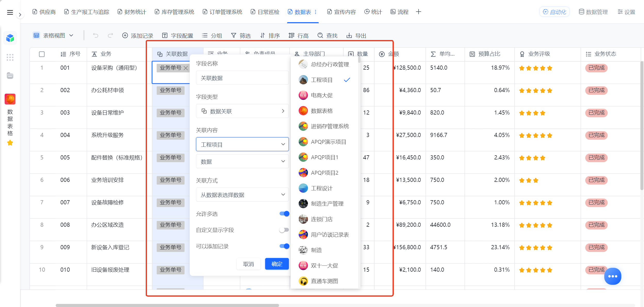644x307 pixels.
Task: Open the 数据 sheet dropdown
Action: [242, 161]
